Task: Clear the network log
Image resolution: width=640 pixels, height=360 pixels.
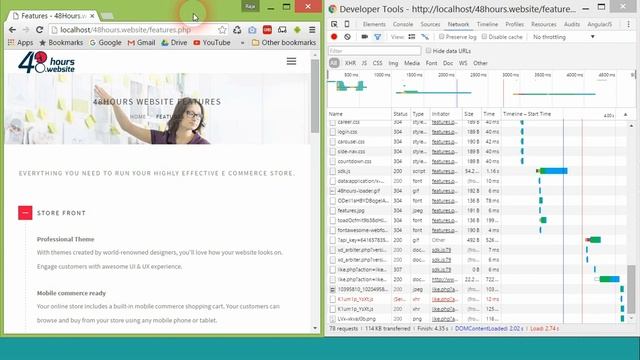Action: click(x=347, y=37)
